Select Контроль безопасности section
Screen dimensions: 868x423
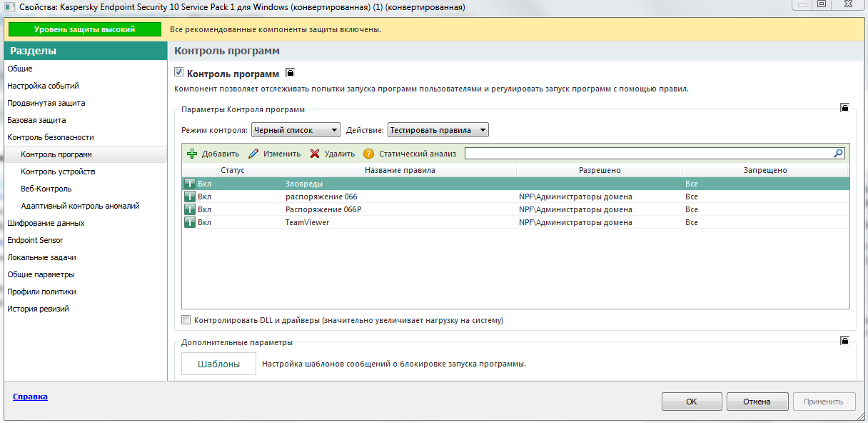(50, 137)
